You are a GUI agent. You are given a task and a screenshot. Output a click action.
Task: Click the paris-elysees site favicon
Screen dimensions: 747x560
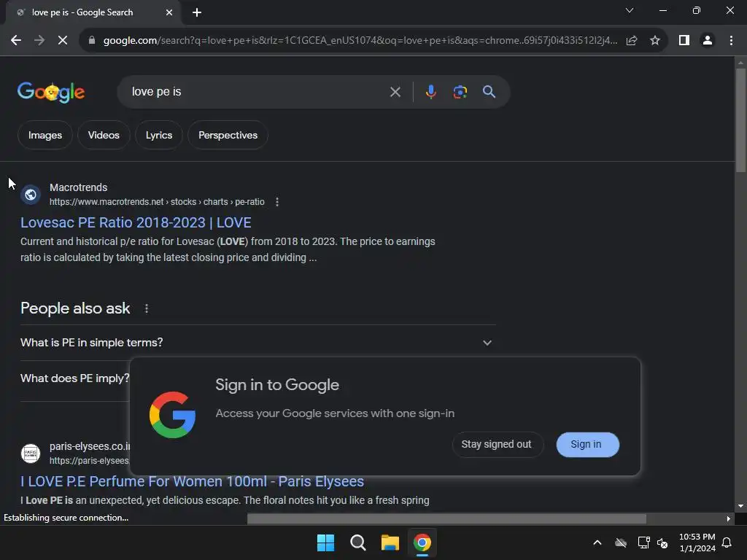pos(31,454)
